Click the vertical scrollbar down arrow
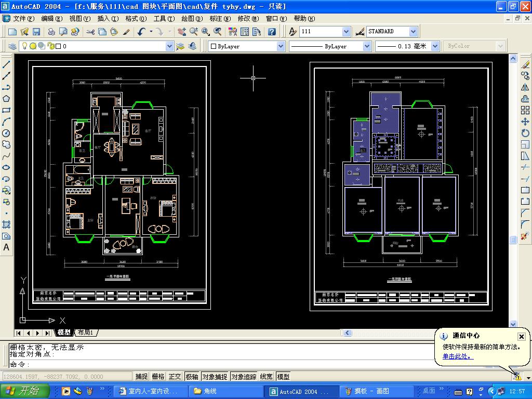 513,324
